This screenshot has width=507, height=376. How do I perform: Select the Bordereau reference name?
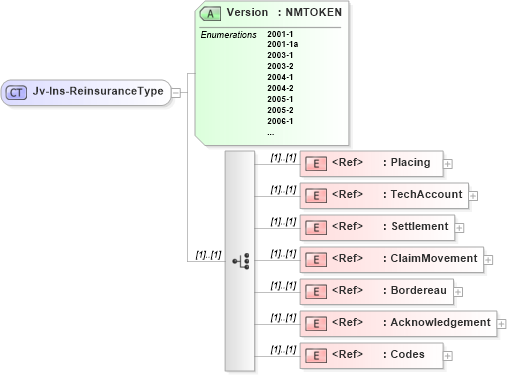coord(419,290)
